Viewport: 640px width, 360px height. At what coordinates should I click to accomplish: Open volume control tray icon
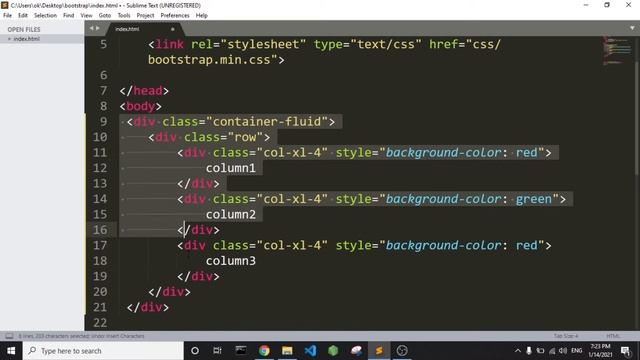(563, 351)
